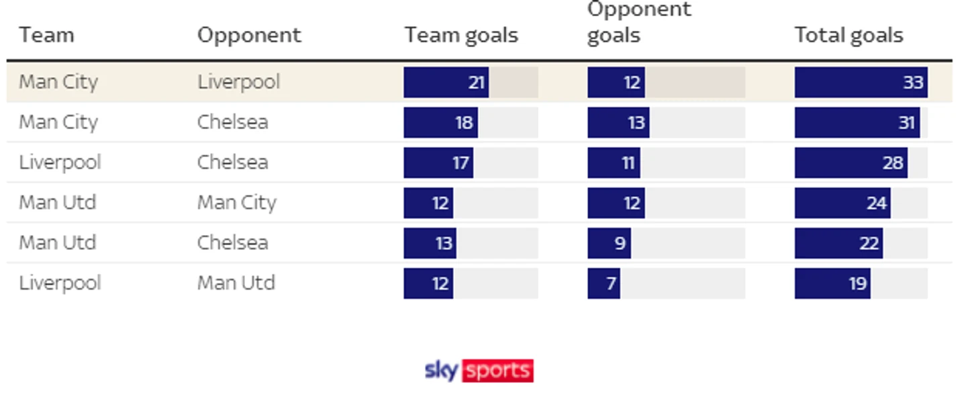Viewport: 980px width, 393px height.
Task: Sort by Opponent column header
Action: 249,35
